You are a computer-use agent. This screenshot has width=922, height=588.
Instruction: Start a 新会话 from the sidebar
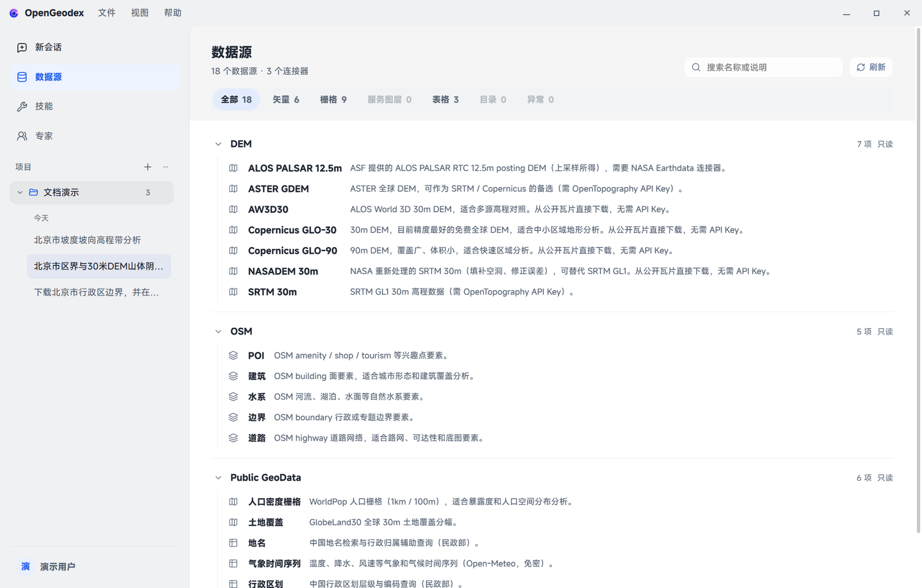click(95, 47)
